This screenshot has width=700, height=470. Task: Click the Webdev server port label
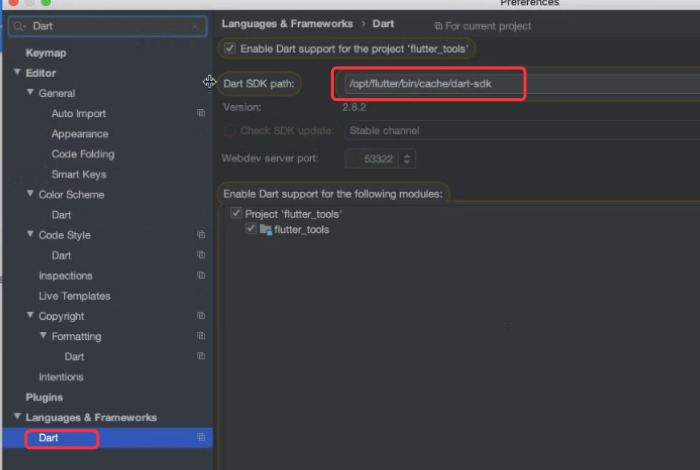point(270,158)
